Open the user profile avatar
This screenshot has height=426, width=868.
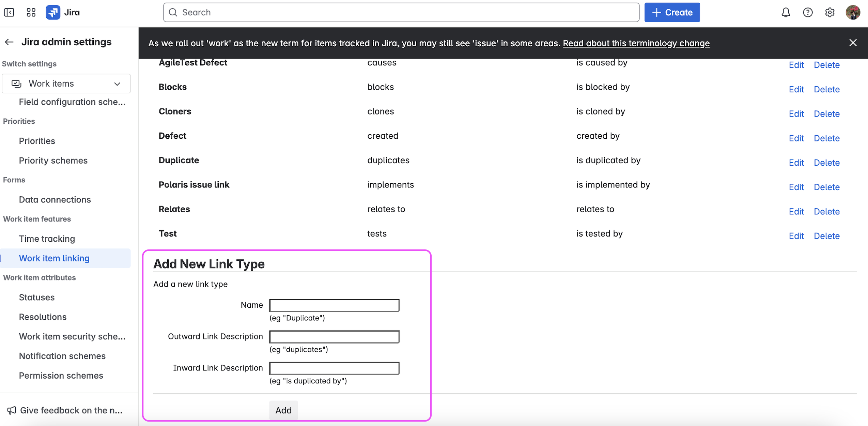[x=853, y=13]
